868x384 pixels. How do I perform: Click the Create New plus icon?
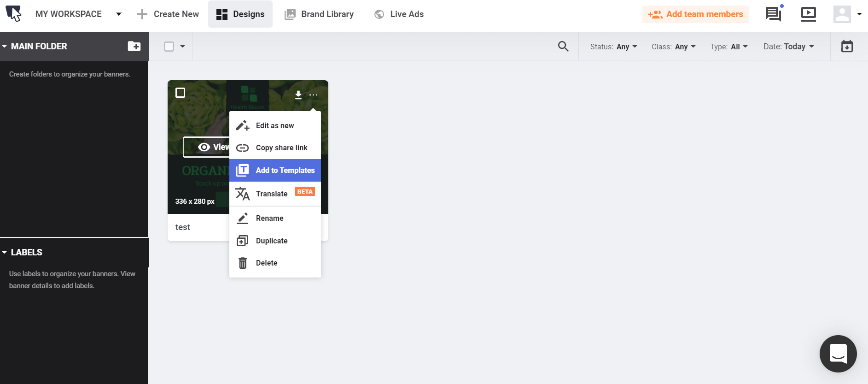[x=142, y=14]
